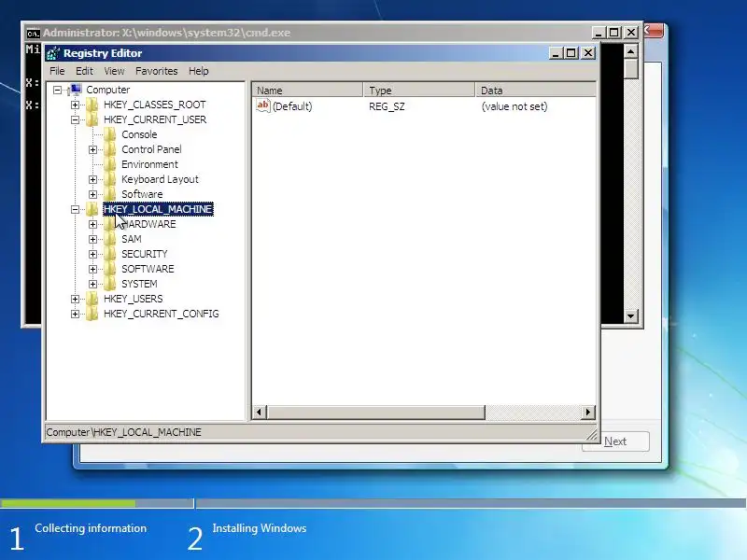Expand the Control Panel key
Viewport: 747px width, 560px height.
[x=92, y=149]
